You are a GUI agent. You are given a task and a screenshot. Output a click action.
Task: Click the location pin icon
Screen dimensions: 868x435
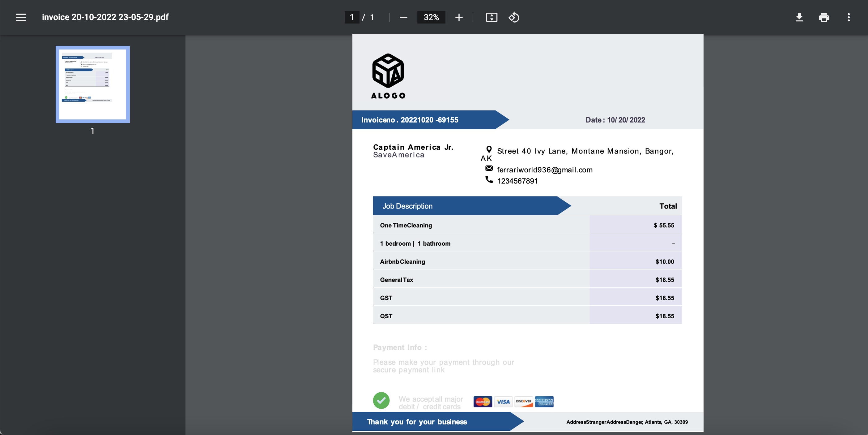(489, 149)
